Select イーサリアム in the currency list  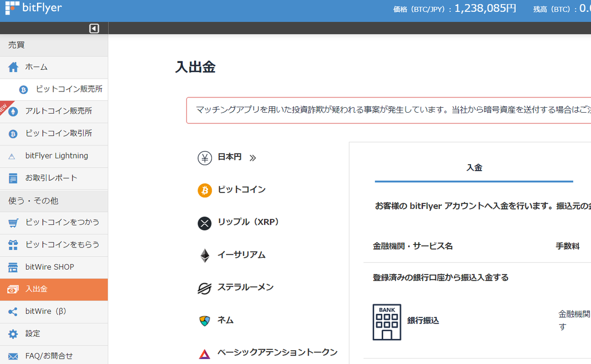241,255
